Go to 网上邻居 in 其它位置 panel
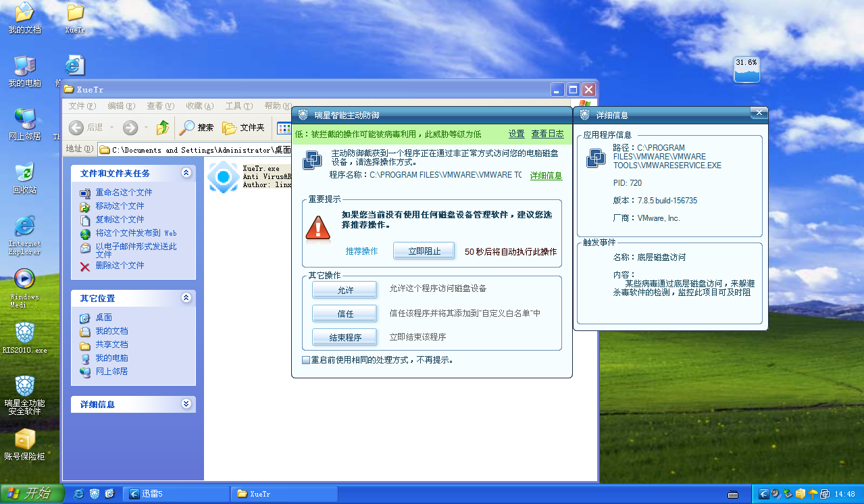Screen dimensions: 864x504 pyautogui.click(x=111, y=372)
